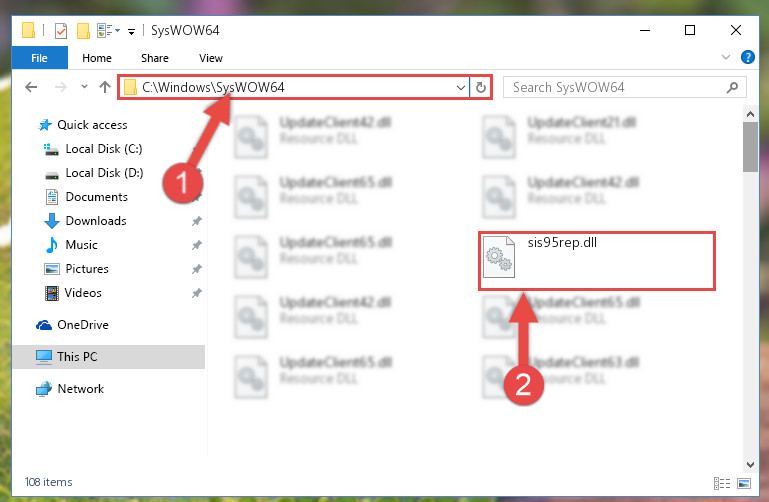Select the sis95rep.dll file
The image size is (769, 502).
596,260
